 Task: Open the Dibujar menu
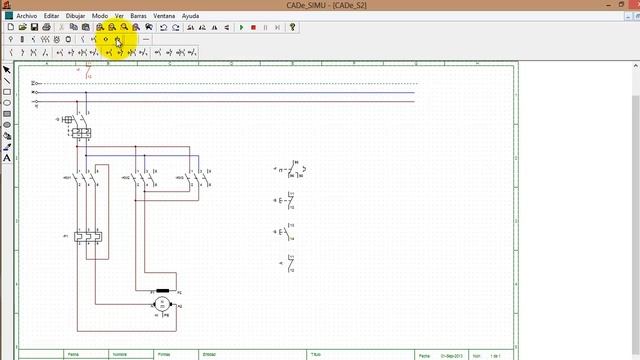click(x=76, y=16)
